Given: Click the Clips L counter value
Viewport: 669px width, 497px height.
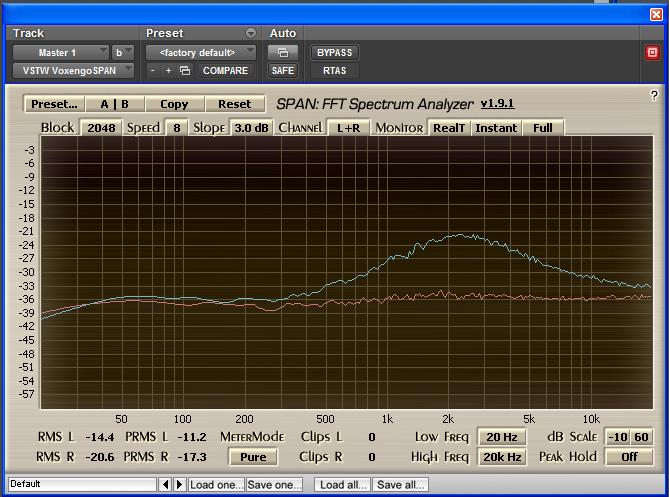Looking at the screenshot, I should [x=372, y=437].
